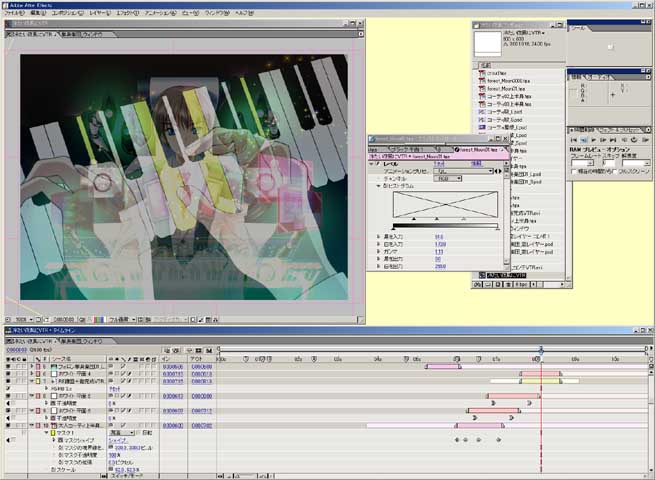Click the gamma triangle under histogram

[x=437, y=219]
